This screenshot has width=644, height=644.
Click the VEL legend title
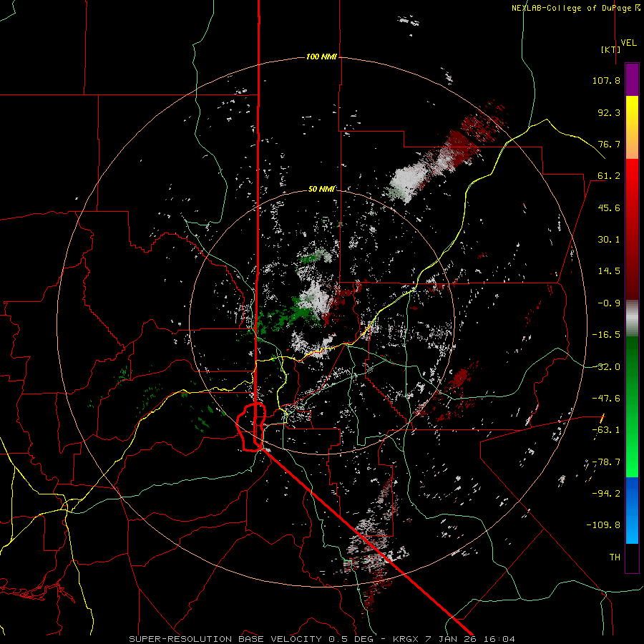tap(629, 42)
